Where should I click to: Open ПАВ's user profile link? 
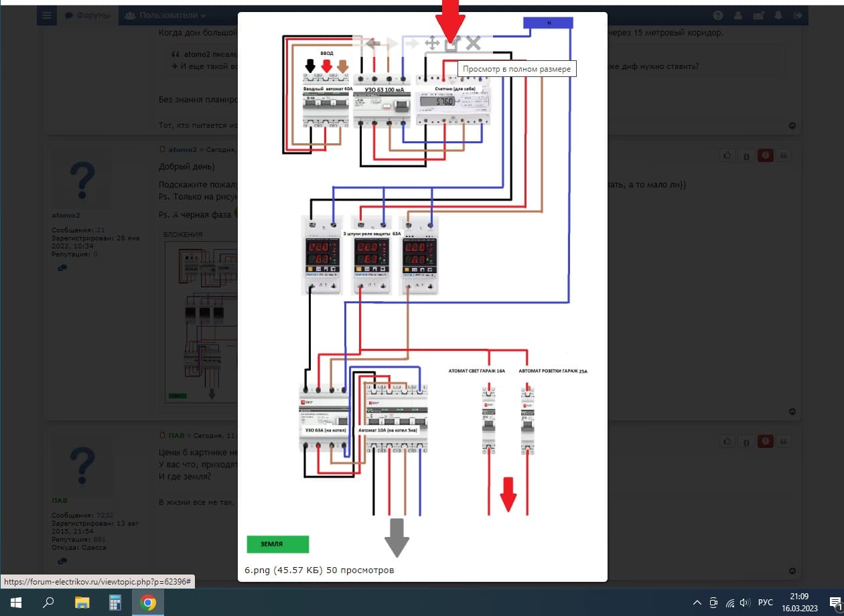(x=60, y=500)
